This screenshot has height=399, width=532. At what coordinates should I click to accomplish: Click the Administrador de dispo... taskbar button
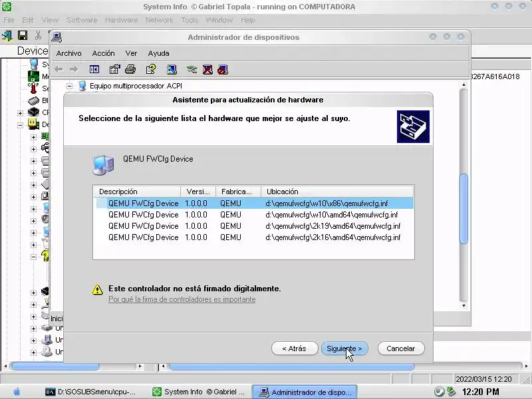click(x=305, y=392)
